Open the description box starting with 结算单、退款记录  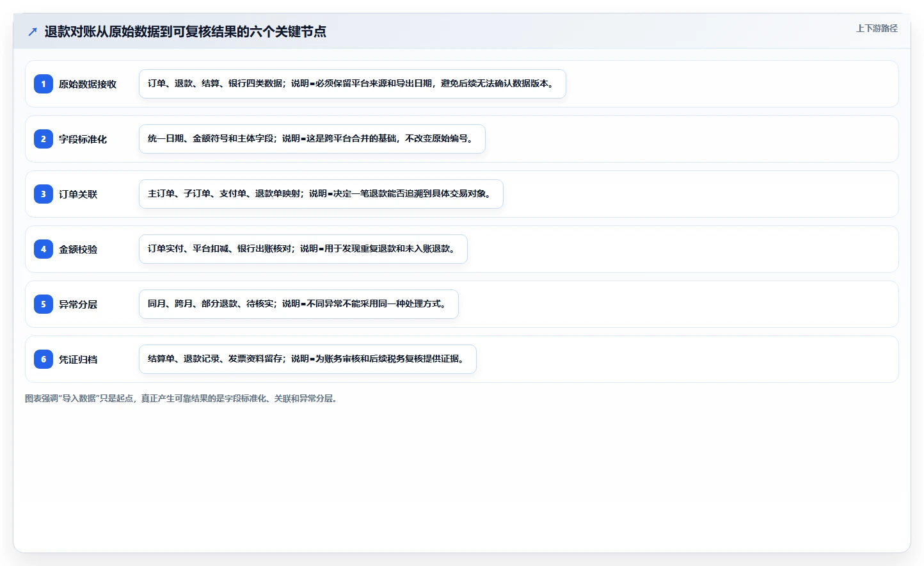click(x=308, y=359)
